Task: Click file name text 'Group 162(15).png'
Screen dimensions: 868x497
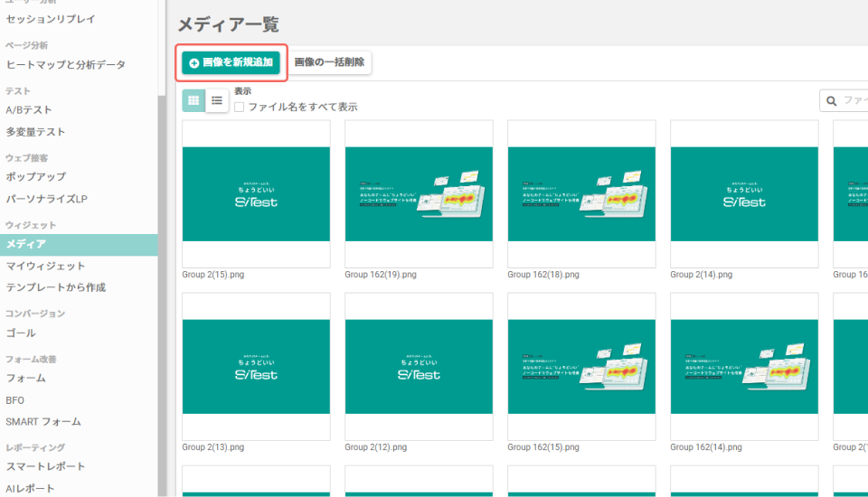Action: 543,447
